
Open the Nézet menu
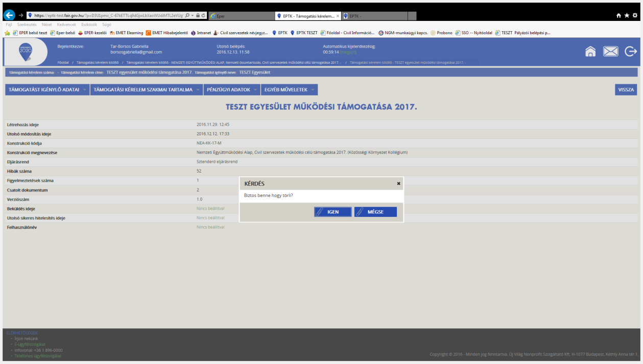click(47, 25)
